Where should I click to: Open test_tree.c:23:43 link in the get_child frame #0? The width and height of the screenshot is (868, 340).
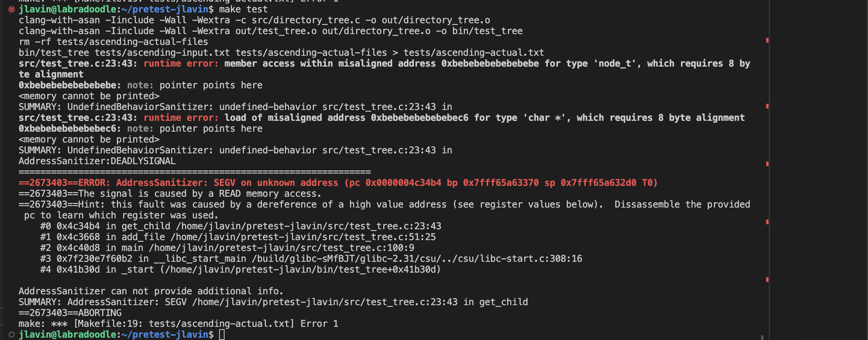tap(309, 226)
